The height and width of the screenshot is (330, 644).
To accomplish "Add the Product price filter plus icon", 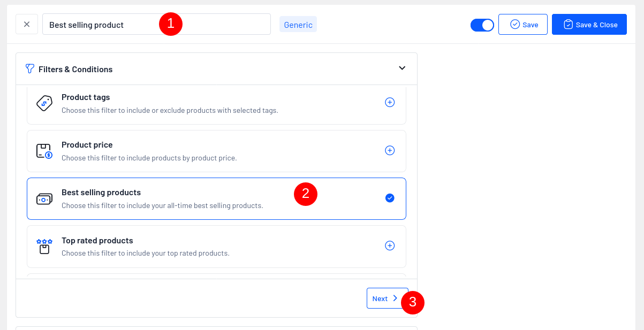I will [x=390, y=150].
